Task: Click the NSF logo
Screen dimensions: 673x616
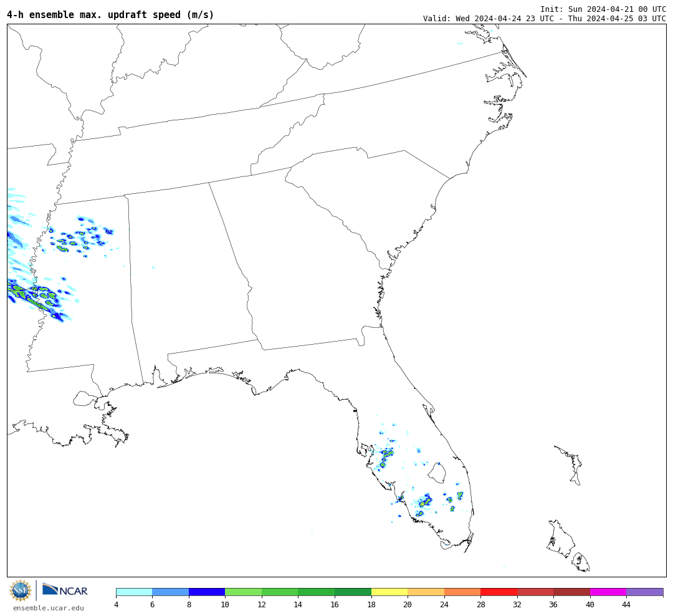Action: pyautogui.click(x=20, y=590)
